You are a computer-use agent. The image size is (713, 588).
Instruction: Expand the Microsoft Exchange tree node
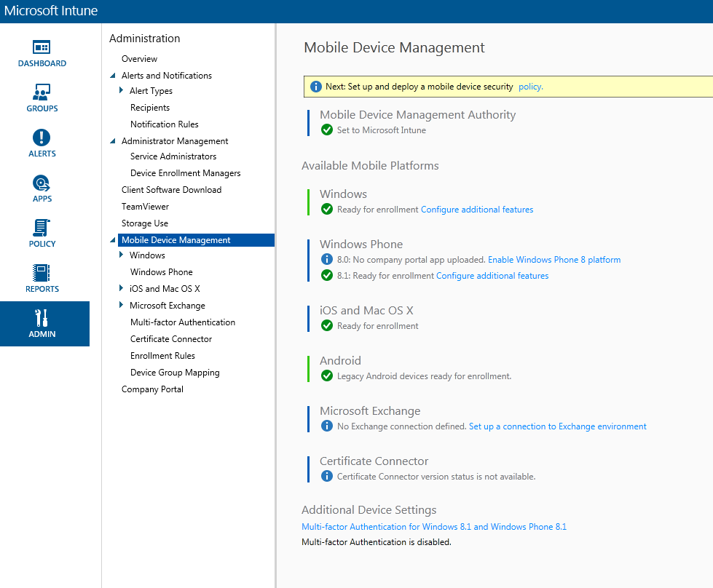(x=121, y=304)
